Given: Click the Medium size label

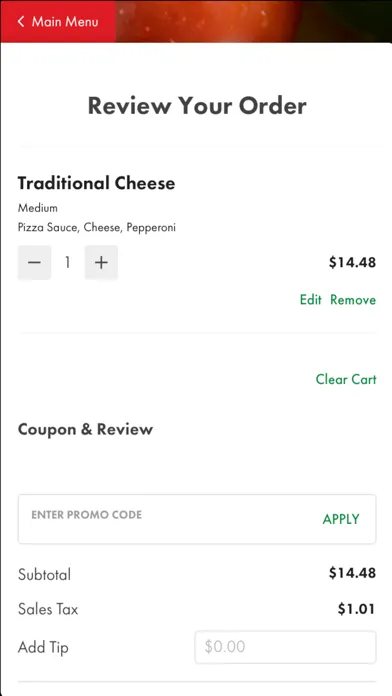Looking at the screenshot, I should point(38,208).
